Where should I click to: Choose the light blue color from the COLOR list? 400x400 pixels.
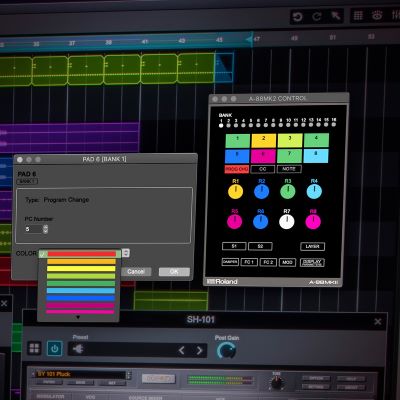[x=81, y=291]
